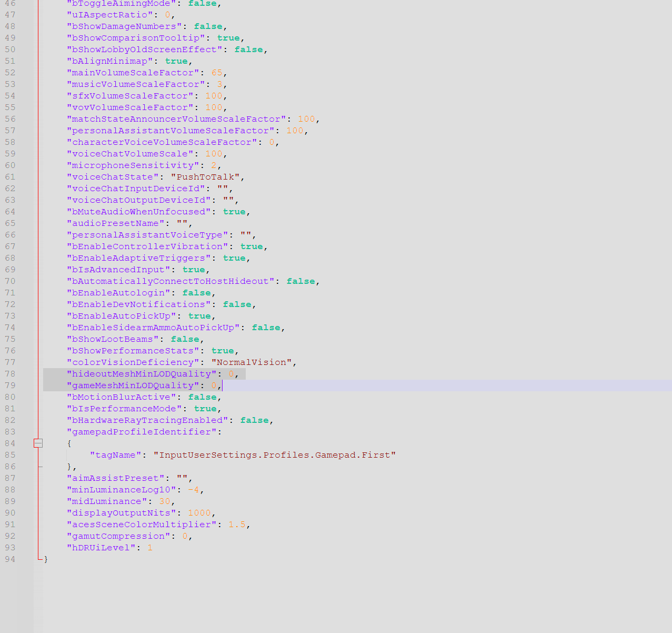
Task: Click the musicVolumeScaleFactor value 3
Action: click(x=220, y=84)
